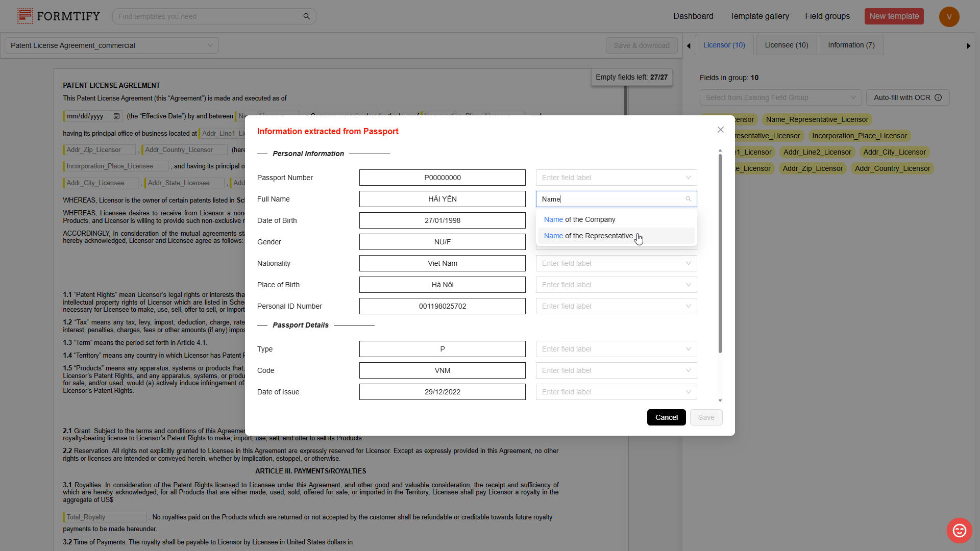Open the user avatar menu
The image size is (980, 551).
949,16
